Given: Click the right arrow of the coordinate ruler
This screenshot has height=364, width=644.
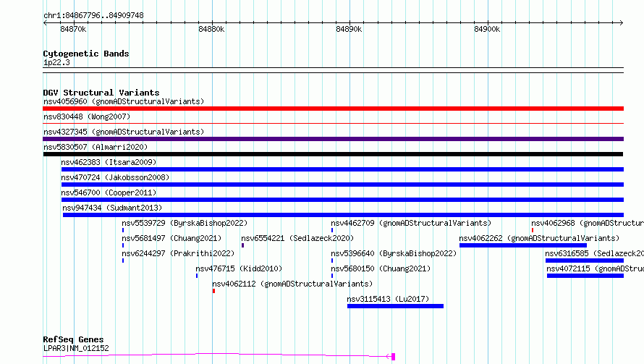Looking at the screenshot, I should click(x=621, y=22).
